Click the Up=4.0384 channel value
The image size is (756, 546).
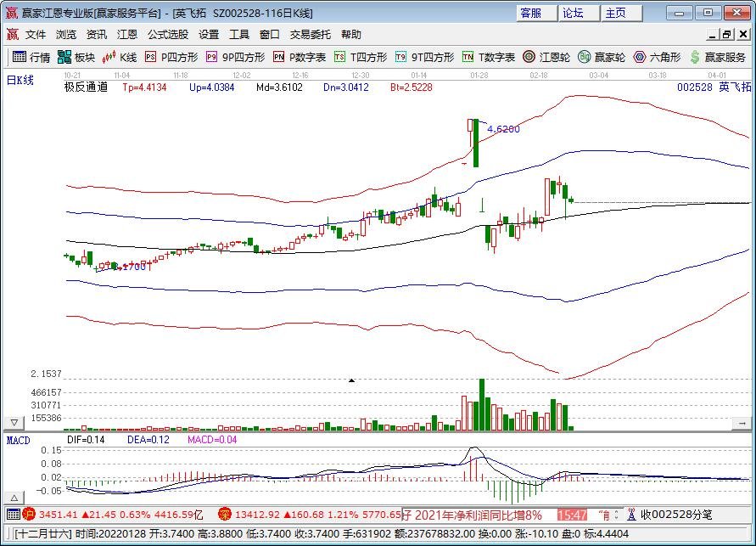(211, 87)
